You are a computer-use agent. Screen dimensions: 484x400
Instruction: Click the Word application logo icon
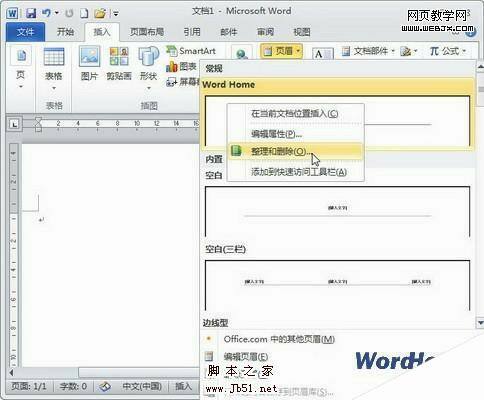click(x=12, y=13)
